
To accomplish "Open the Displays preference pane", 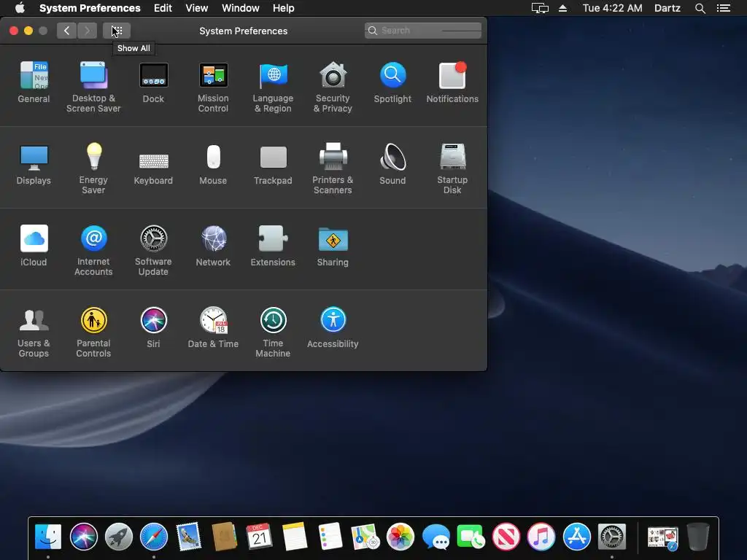I will [x=34, y=164].
